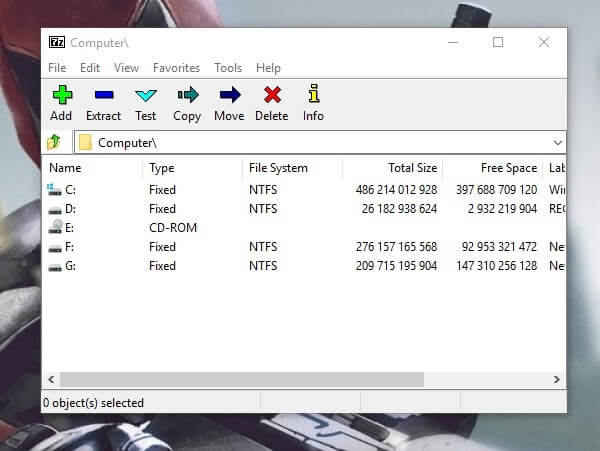
Task: Click the Info toolbar icon
Action: tap(314, 94)
